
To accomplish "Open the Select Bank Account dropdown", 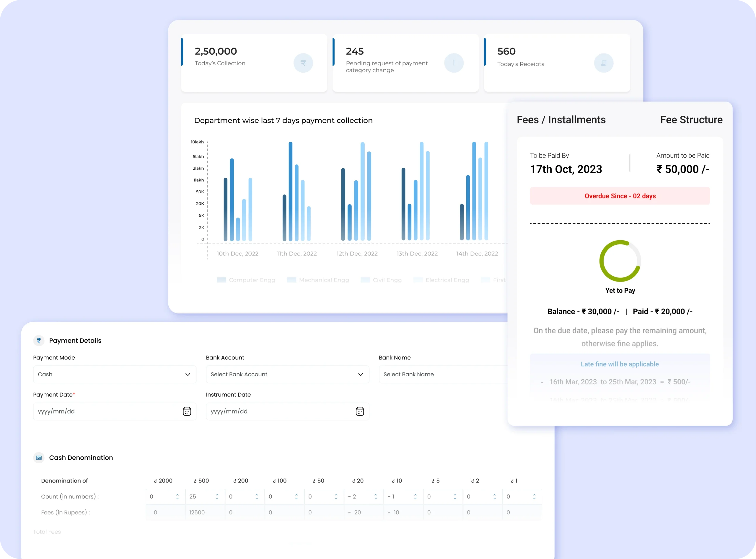I will (x=287, y=374).
